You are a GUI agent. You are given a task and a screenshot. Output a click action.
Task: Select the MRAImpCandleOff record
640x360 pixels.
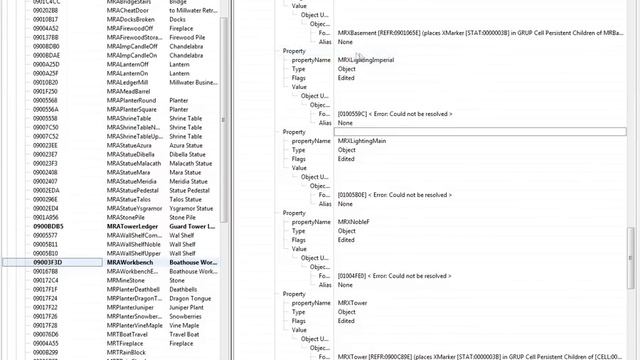point(132,47)
